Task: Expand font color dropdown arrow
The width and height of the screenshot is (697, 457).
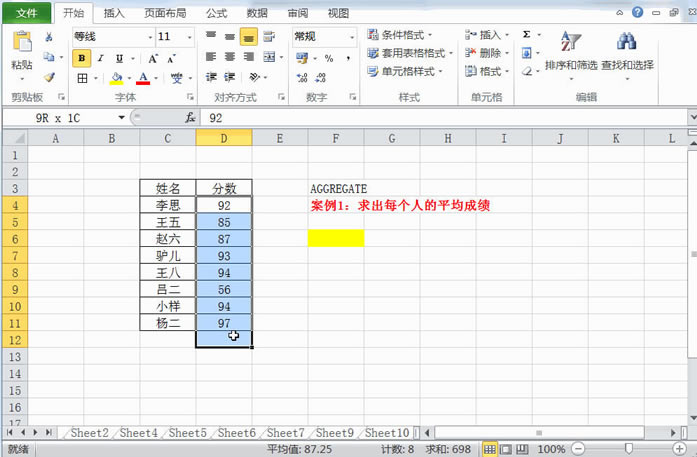Action: click(x=156, y=79)
